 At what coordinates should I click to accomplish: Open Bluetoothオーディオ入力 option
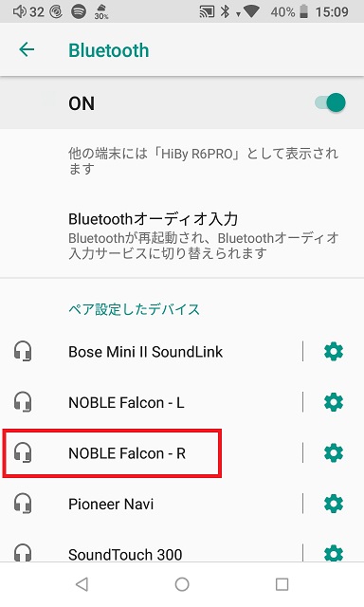point(182,235)
